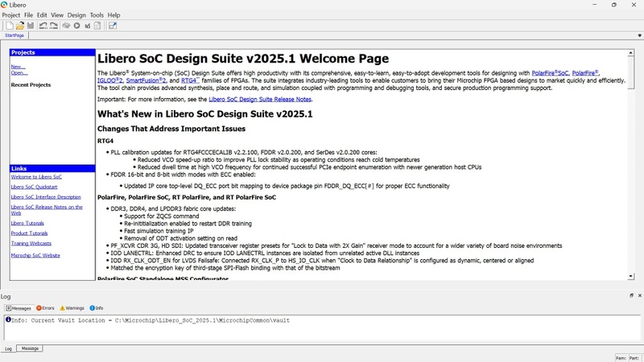Filter log by Info

97,308
